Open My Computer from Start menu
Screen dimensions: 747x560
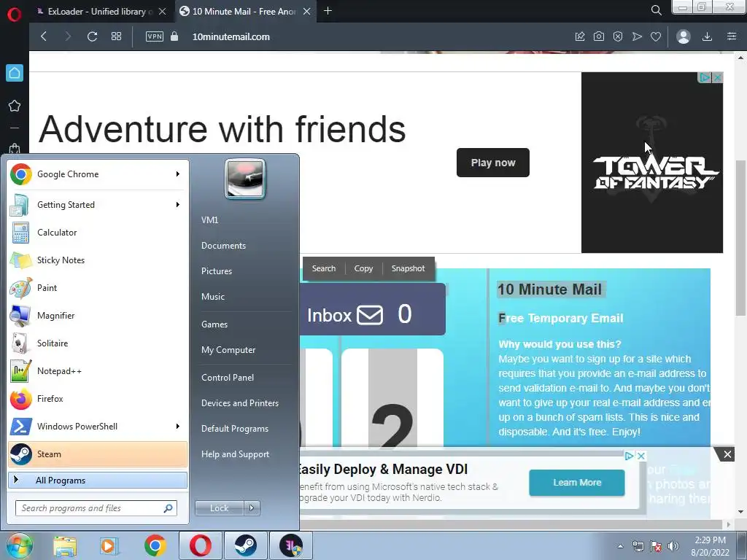click(x=228, y=350)
